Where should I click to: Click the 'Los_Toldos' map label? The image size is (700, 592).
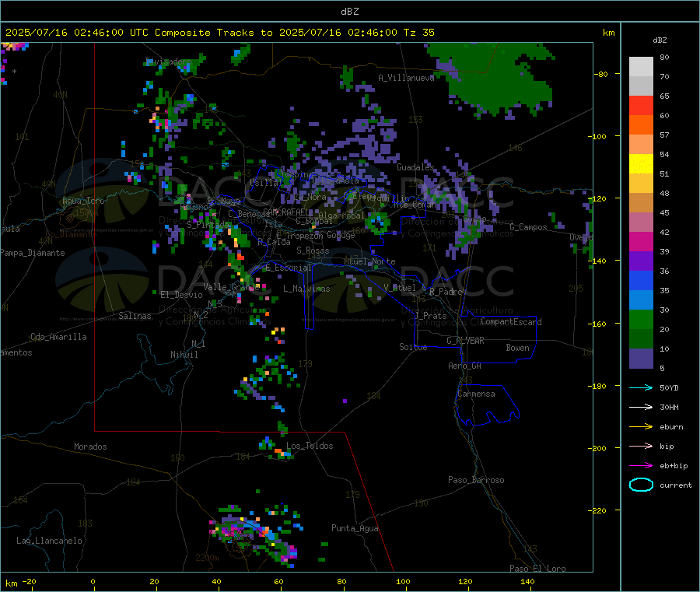click(x=310, y=446)
